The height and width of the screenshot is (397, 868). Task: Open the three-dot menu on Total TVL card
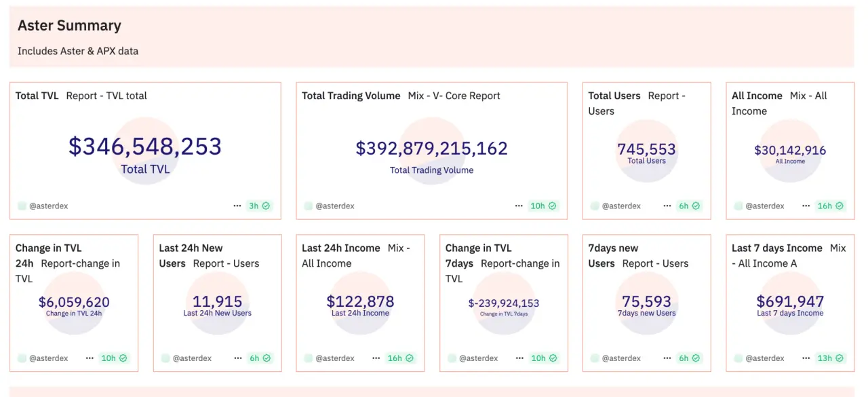click(237, 206)
